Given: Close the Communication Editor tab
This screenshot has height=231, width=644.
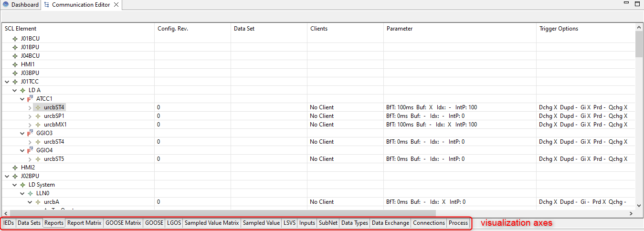Looking at the screenshot, I should pos(116,5).
